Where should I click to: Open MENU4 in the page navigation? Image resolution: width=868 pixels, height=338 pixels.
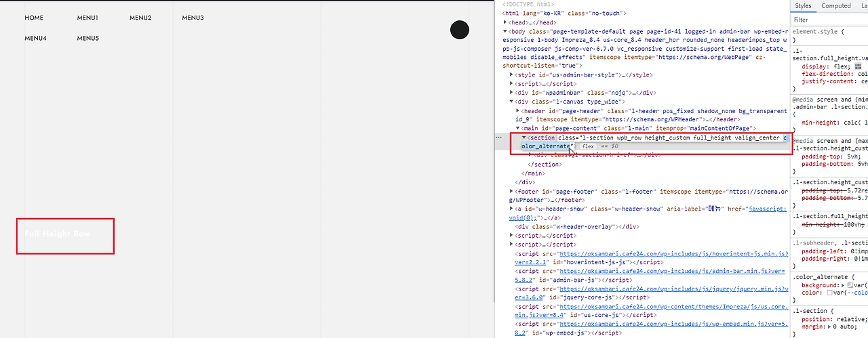(35, 39)
